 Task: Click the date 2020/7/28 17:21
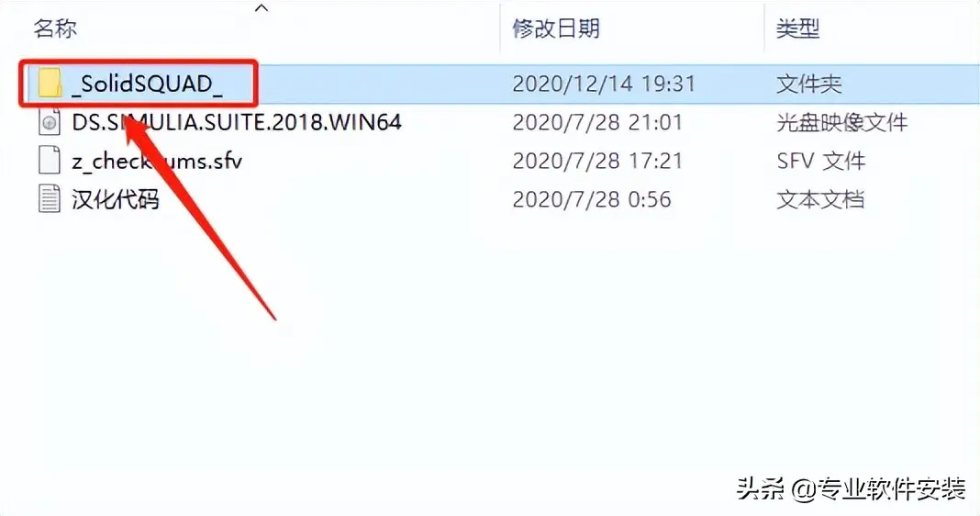tap(597, 161)
